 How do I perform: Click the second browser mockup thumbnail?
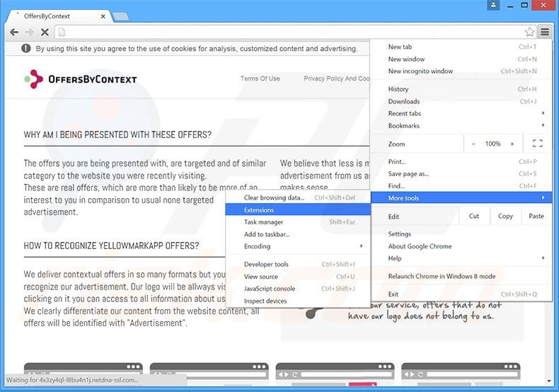[209, 374]
